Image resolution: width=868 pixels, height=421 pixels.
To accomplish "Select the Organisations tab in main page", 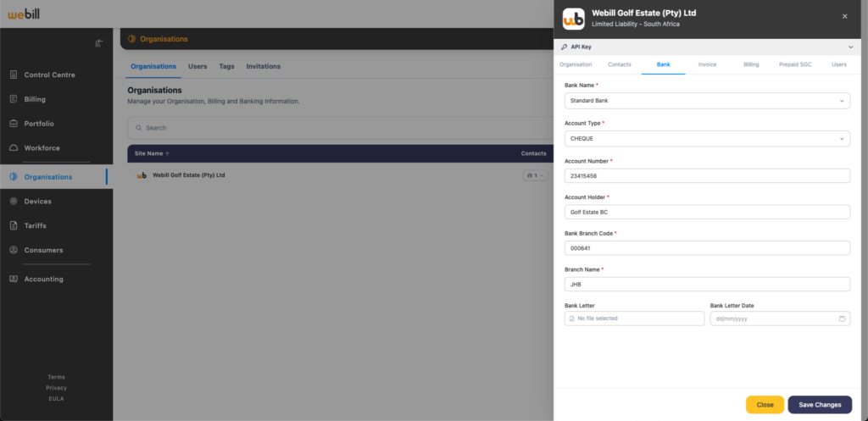I will (153, 66).
